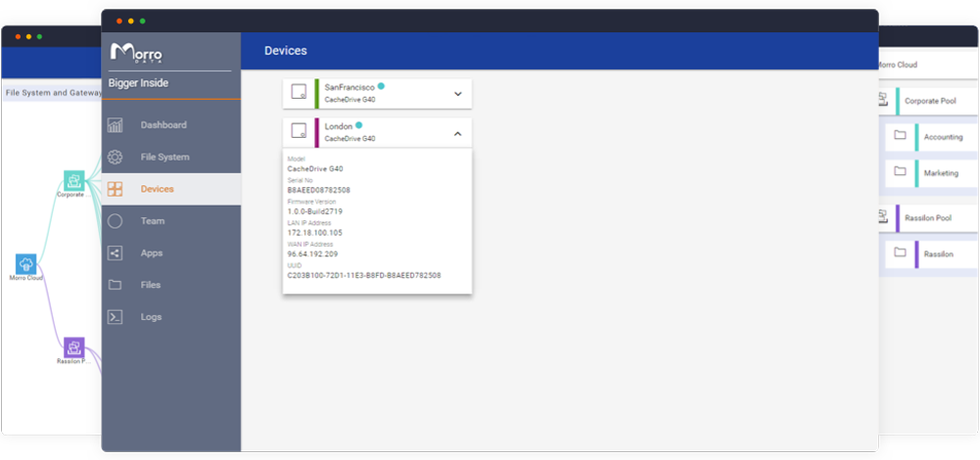Click the UUID value C203B100-72D1-11E3
Viewport: 980px width, 460px height.
[x=364, y=275]
